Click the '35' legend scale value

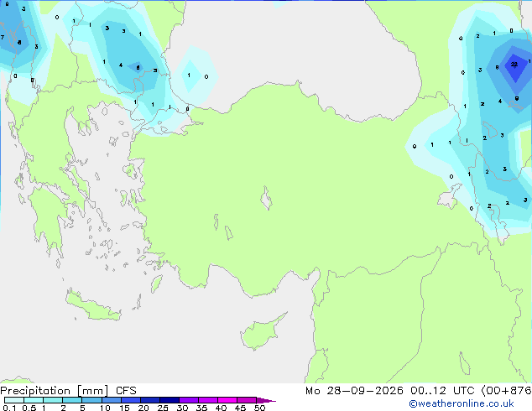click(201, 408)
